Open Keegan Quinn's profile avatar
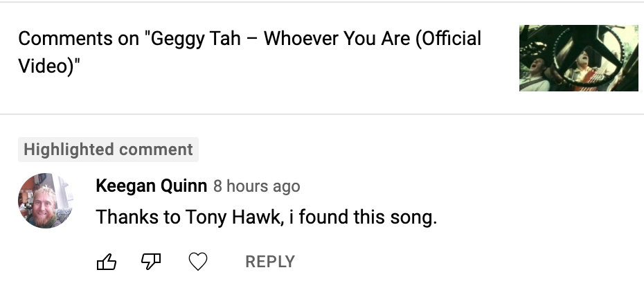Screen dimensions: 644x288 [46, 201]
